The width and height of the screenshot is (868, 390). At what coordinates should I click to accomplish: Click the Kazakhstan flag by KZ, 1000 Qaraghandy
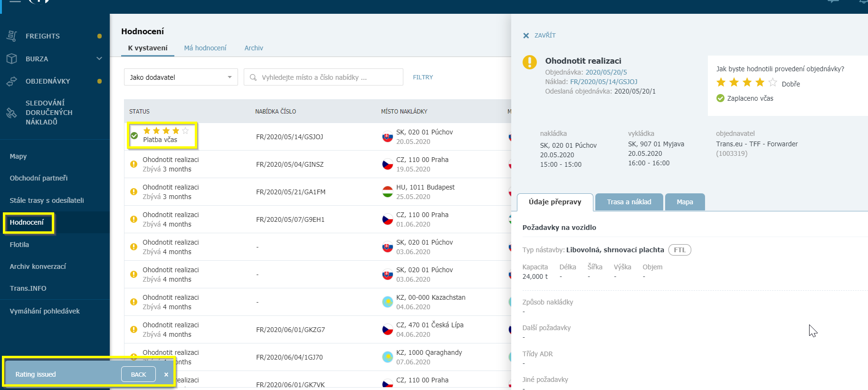point(388,357)
